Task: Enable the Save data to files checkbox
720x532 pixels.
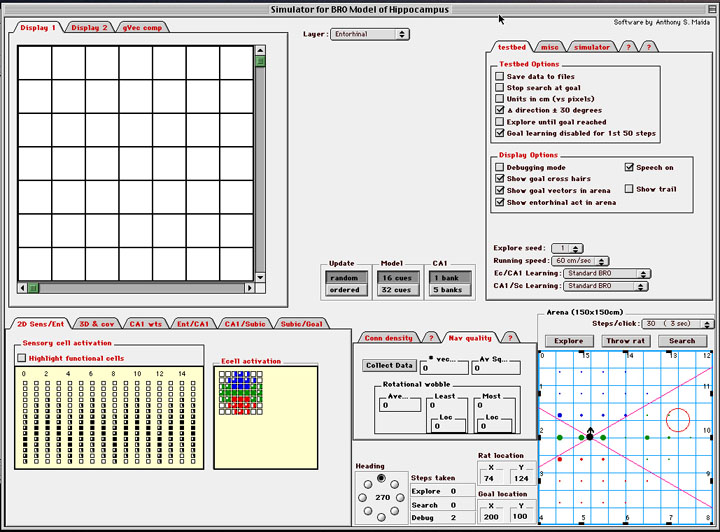Action: pyautogui.click(x=500, y=76)
